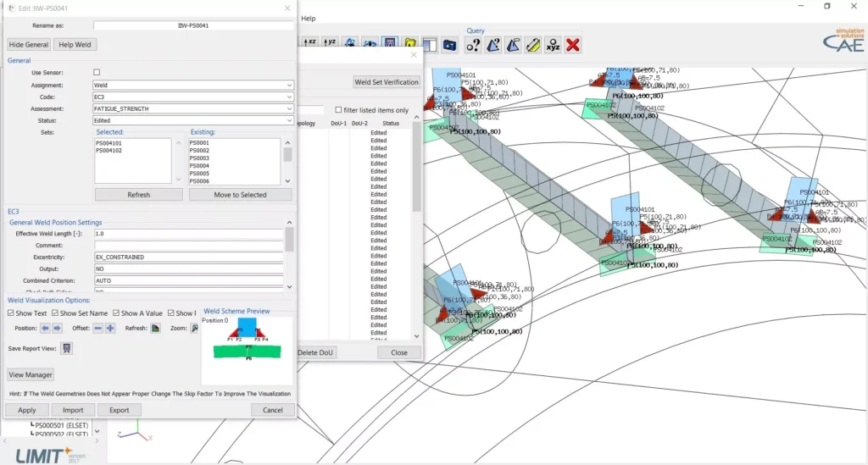Image resolution: width=868 pixels, height=465 pixels.
Task: Toggle the filter listed items only checkbox
Action: coord(338,110)
